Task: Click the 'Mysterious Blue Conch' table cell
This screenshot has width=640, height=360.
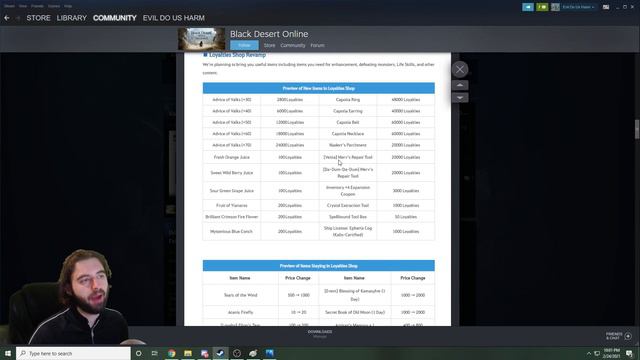Action: (231, 231)
